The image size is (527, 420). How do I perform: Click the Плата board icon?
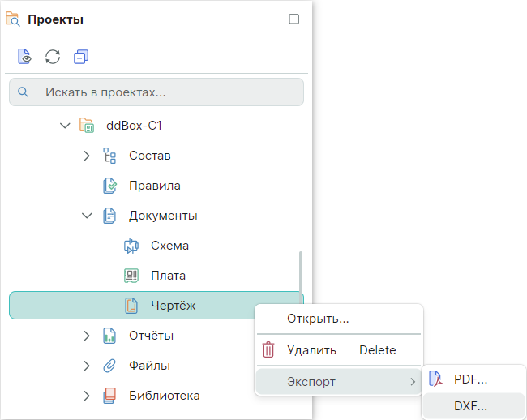click(x=131, y=276)
